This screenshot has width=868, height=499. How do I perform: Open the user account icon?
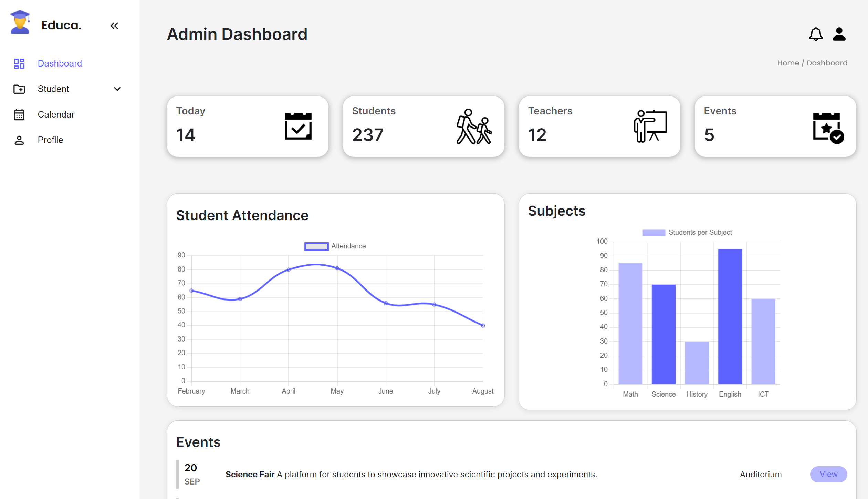(x=839, y=34)
